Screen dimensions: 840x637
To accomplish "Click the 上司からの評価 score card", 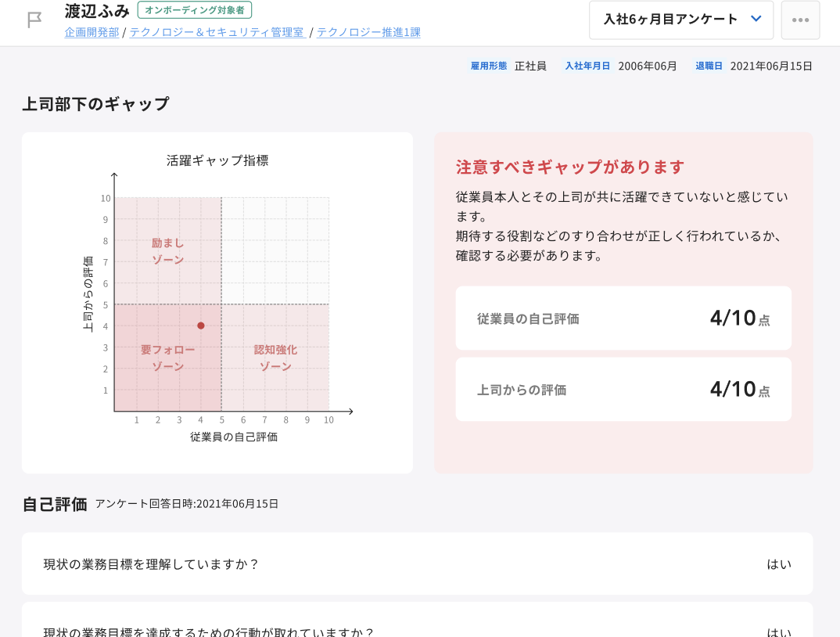I will click(623, 389).
